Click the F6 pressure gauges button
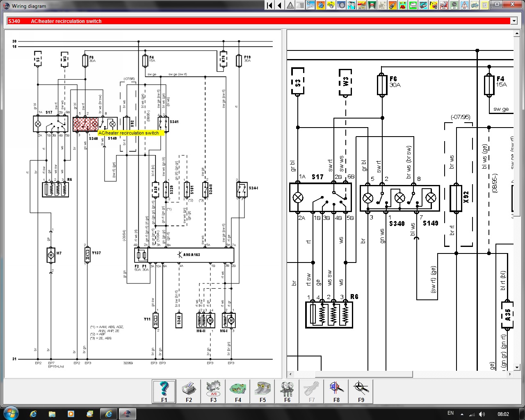This screenshot has height=420, width=525. pyautogui.click(x=287, y=391)
